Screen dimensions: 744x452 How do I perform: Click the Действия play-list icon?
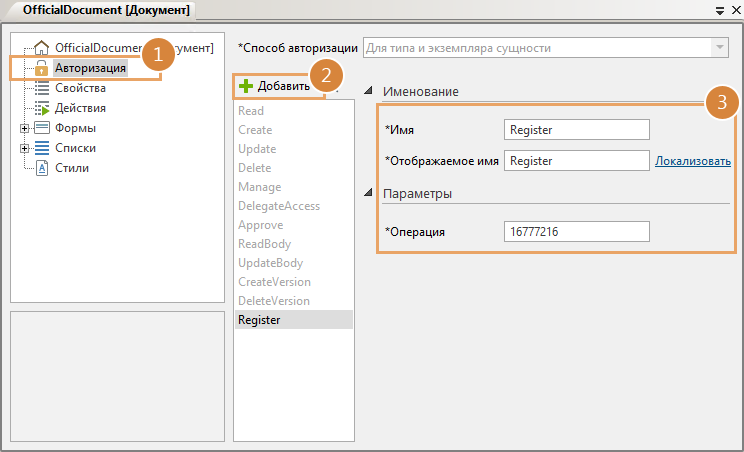pyautogui.click(x=42, y=108)
